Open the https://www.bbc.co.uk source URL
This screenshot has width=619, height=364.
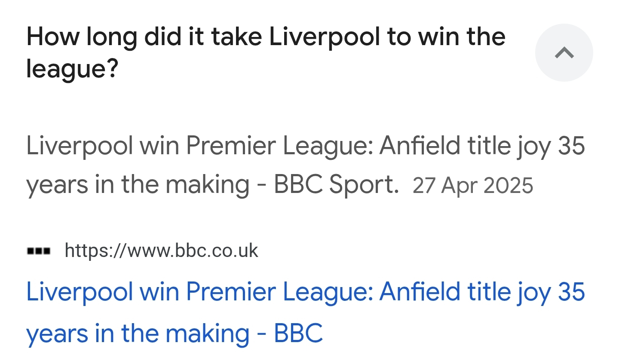tap(161, 251)
